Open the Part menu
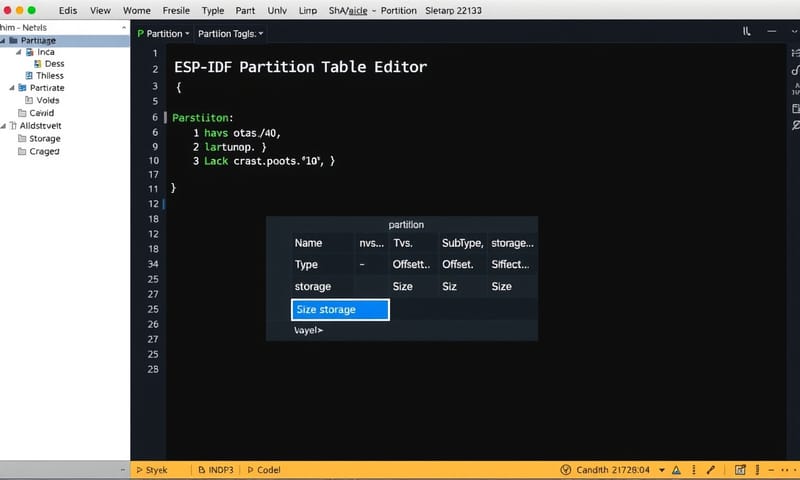 pos(245,10)
